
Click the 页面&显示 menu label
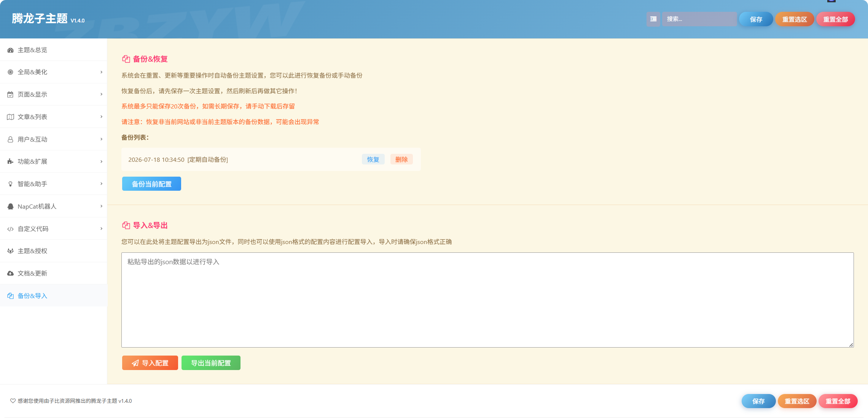pyautogui.click(x=32, y=94)
